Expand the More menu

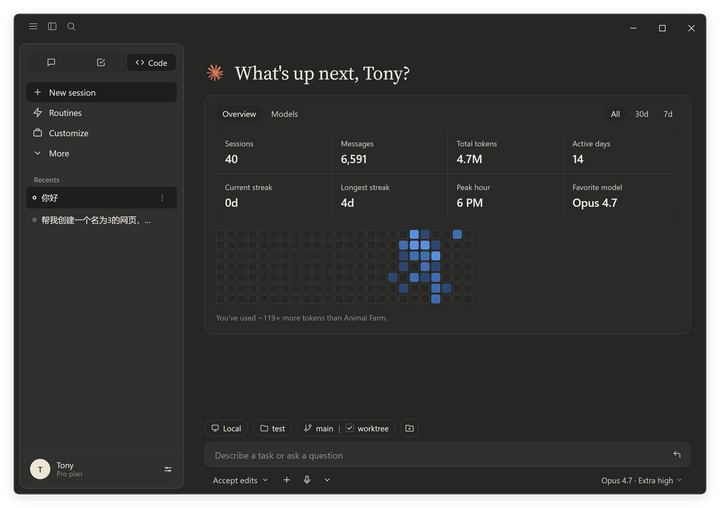[101, 153]
